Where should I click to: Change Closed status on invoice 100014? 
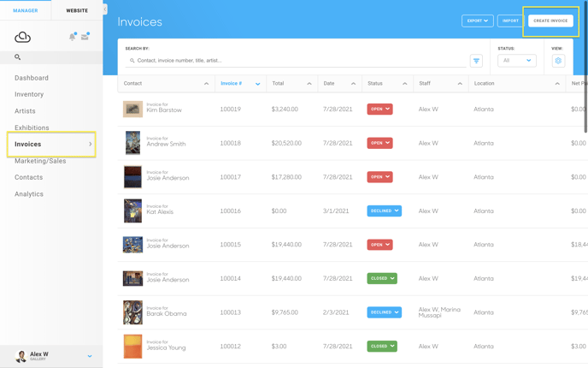[x=382, y=278]
